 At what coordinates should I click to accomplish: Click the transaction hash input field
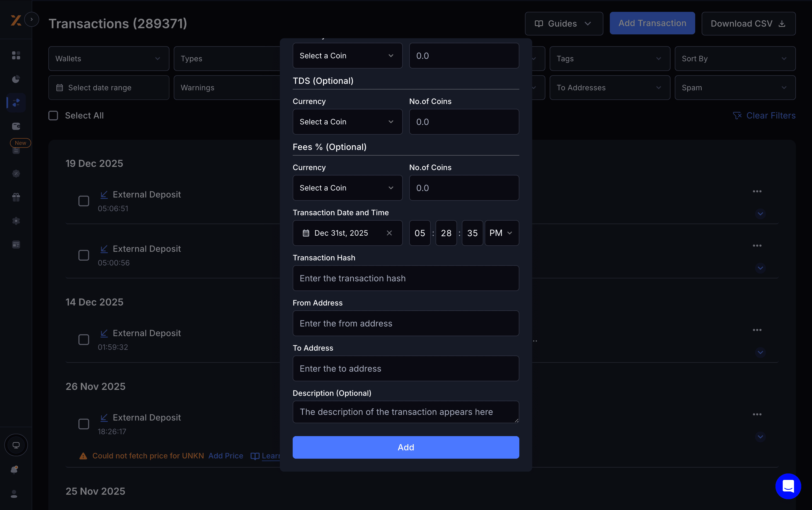point(405,278)
